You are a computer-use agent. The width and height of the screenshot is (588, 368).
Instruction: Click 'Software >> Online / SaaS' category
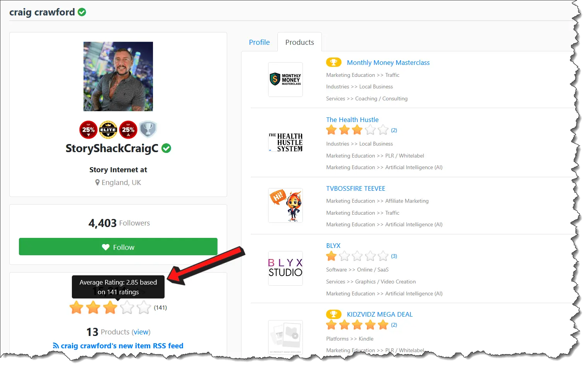click(x=357, y=270)
